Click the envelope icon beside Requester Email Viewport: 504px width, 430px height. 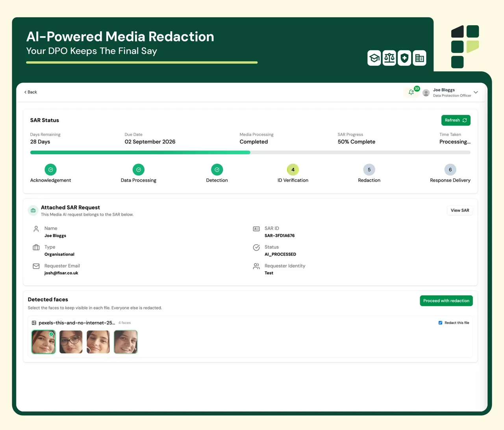click(x=36, y=266)
